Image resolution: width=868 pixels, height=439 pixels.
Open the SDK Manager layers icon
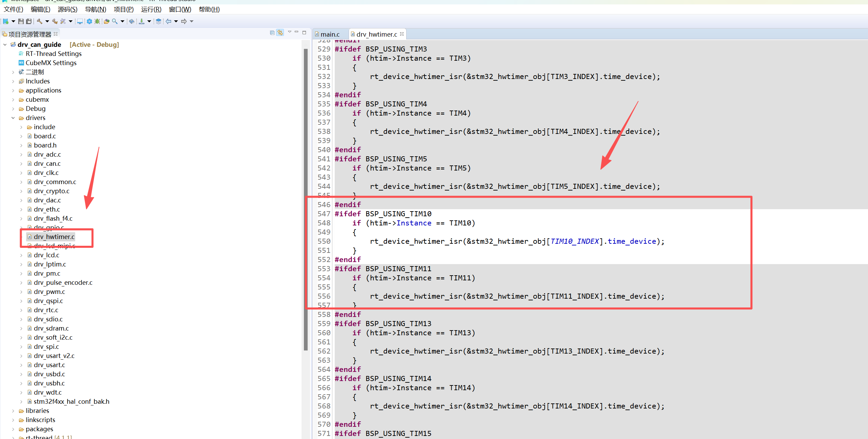[x=159, y=21]
